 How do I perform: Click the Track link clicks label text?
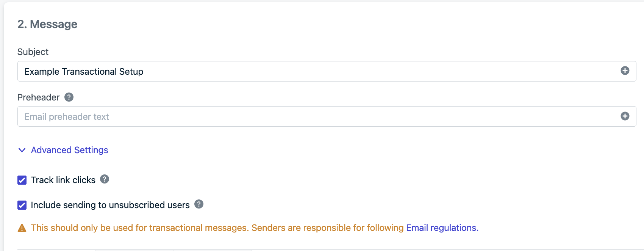point(63,180)
